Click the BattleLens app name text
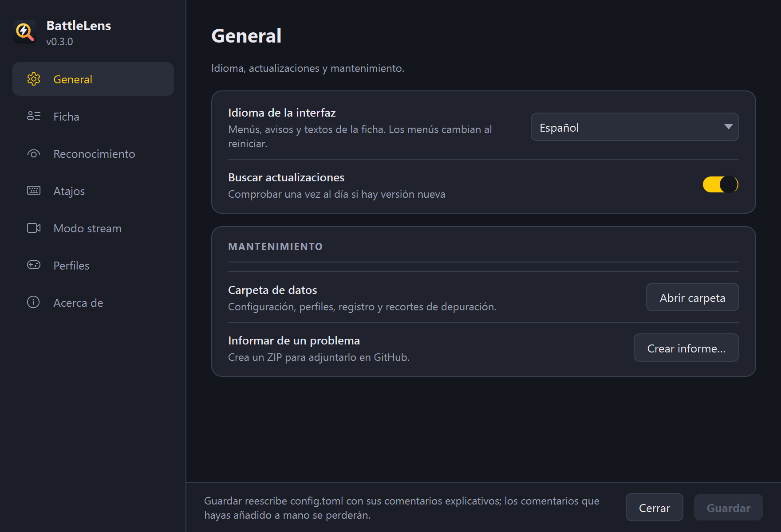 [79, 26]
